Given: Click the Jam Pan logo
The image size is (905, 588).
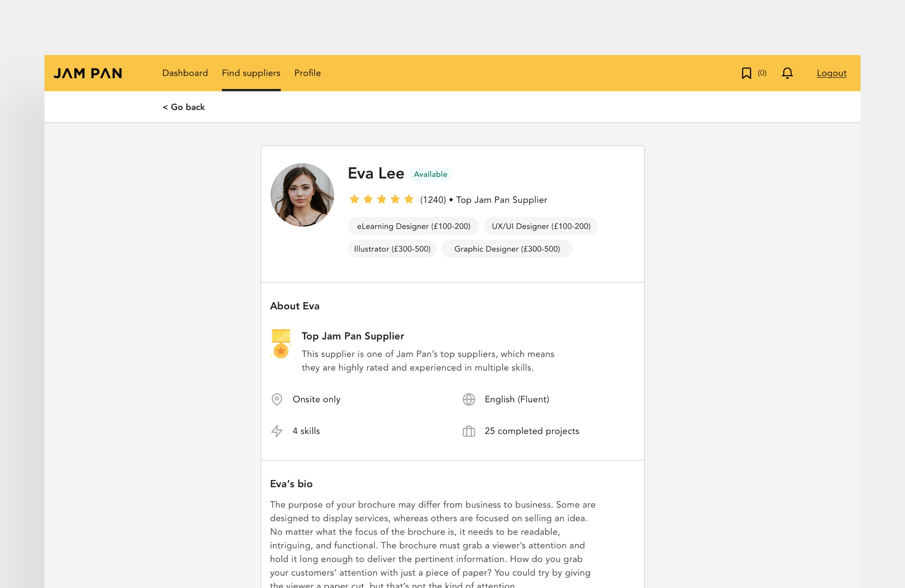Looking at the screenshot, I should click(x=88, y=73).
